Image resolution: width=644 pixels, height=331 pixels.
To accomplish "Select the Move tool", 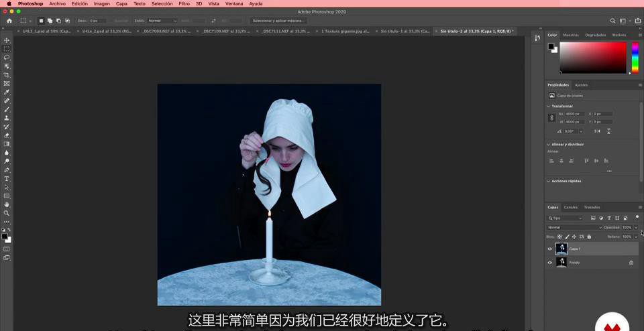I will click(x=7, y=40).
